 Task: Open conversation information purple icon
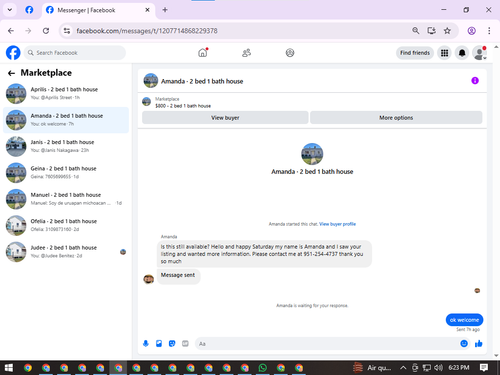(475, 81)
